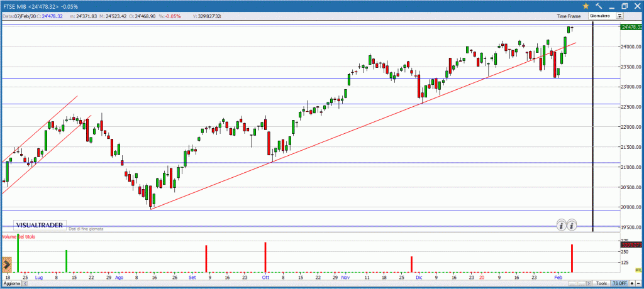Click the 'Feb' month label on time axis

coord(558,278)
